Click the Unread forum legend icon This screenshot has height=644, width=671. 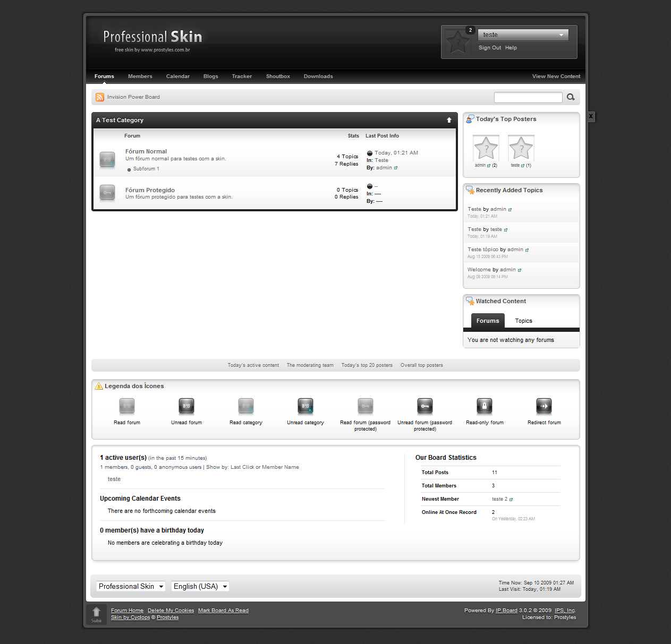(186, 406)
